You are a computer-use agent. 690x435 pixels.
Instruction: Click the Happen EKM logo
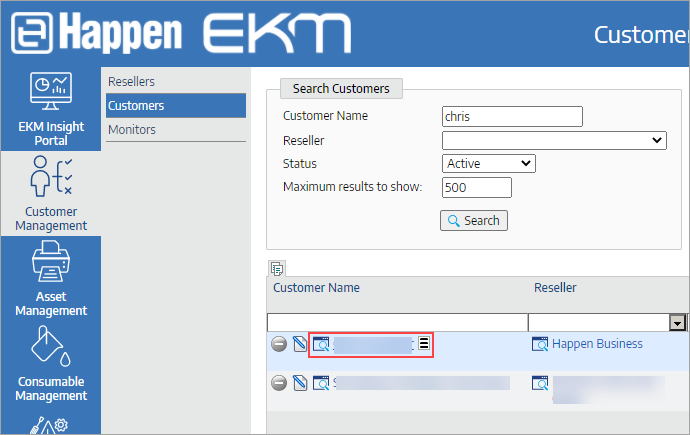181,33
